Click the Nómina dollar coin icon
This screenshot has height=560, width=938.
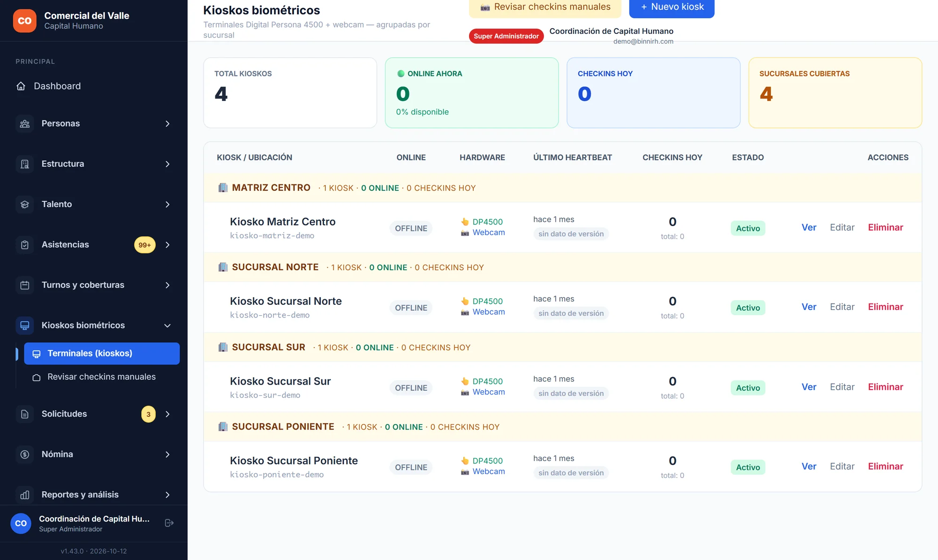pyautogui.click(x=25, y=454)
